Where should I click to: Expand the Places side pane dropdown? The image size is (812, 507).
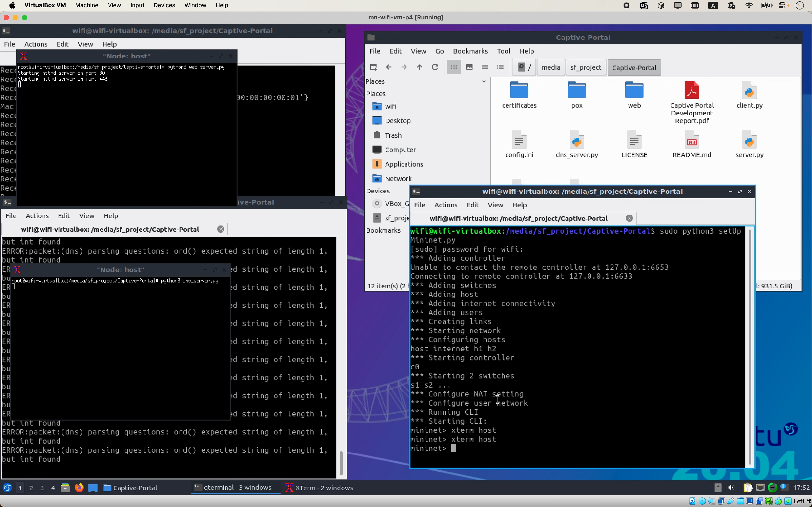pyautogui.click(x=484, y=81)
